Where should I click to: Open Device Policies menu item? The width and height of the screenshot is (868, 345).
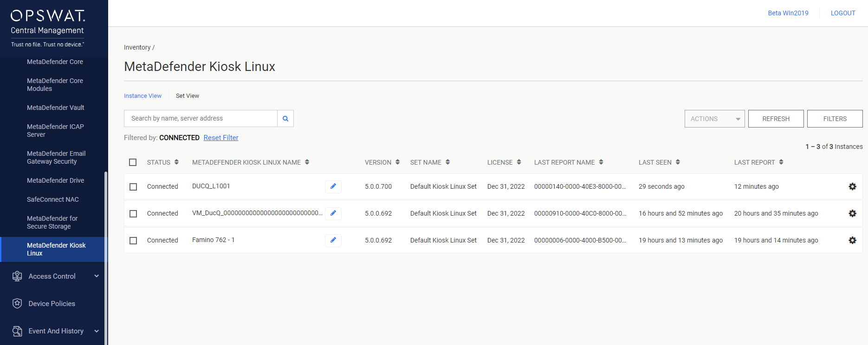point(52,304)
